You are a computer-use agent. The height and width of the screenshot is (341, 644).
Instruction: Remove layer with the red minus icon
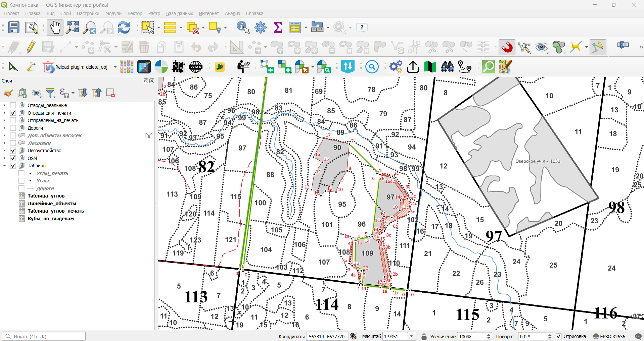coord(110,93)
